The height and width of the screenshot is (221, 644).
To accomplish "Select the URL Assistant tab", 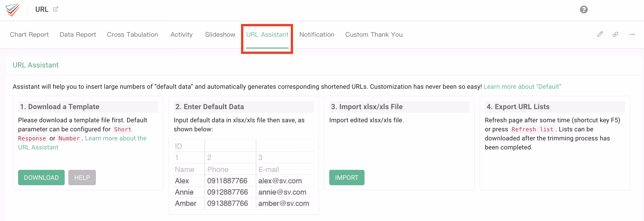I will pyautogui.click(x=267, y=35).
